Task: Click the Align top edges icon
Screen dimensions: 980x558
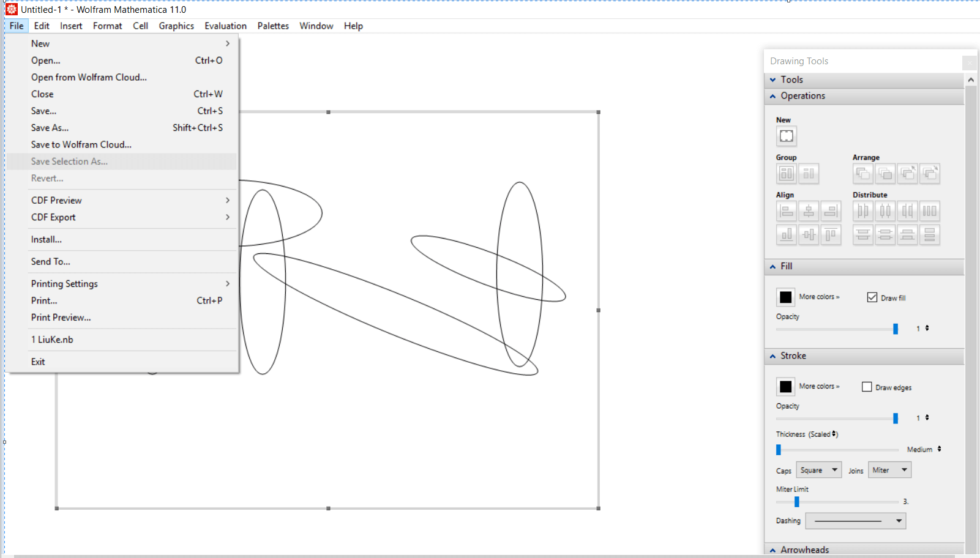Action: click(x=831, y=235)
